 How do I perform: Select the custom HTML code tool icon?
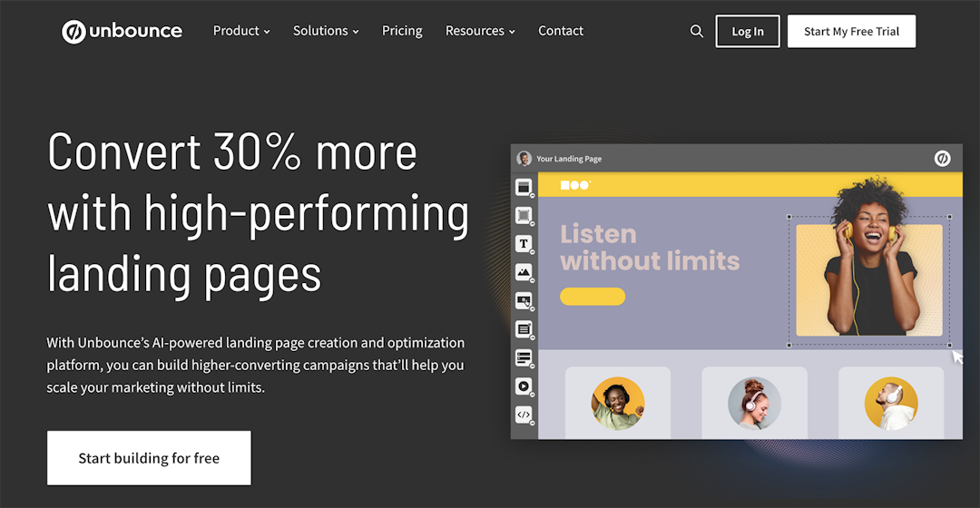pyautogui.click(x=524, y=415)
